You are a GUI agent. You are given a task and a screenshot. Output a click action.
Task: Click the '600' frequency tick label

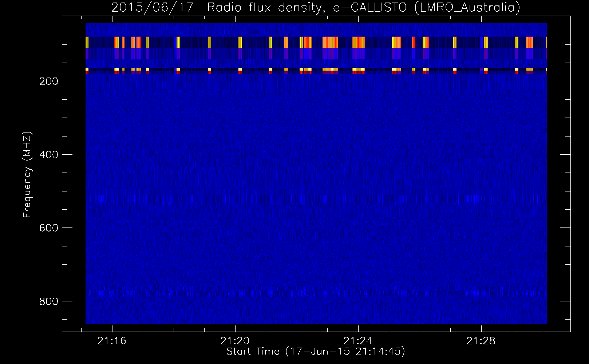click(x=48, y=228)
